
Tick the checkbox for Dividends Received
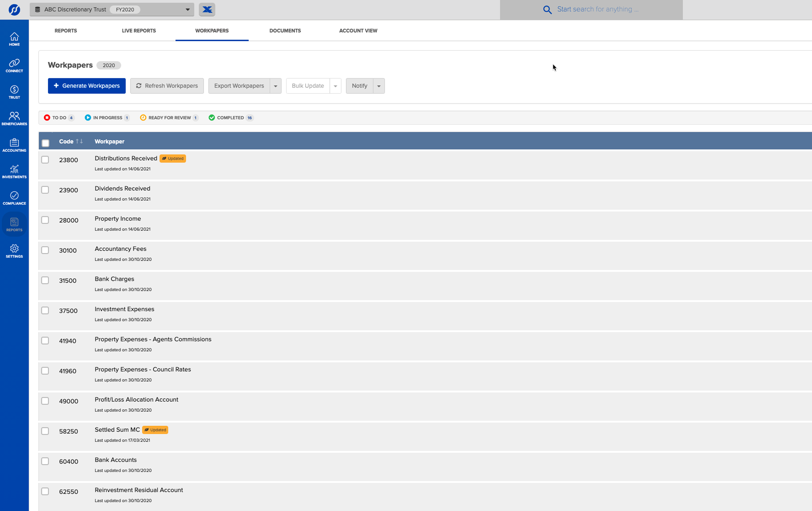pos(45,190)
